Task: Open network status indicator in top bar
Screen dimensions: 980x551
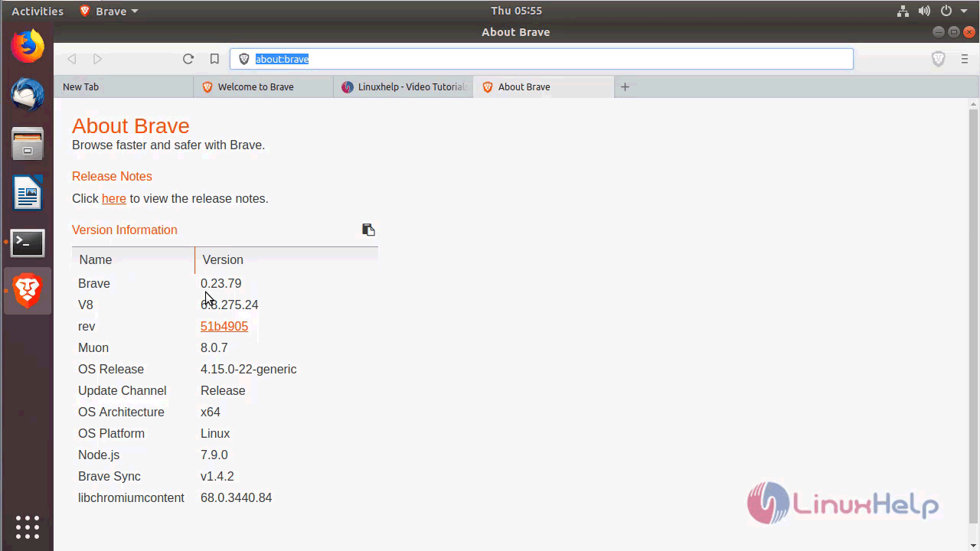Action: click(903, 11)
